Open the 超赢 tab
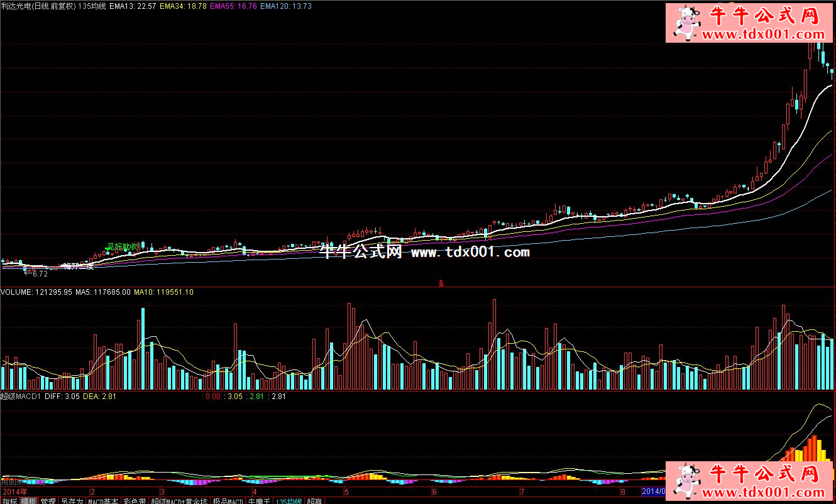 314,501
